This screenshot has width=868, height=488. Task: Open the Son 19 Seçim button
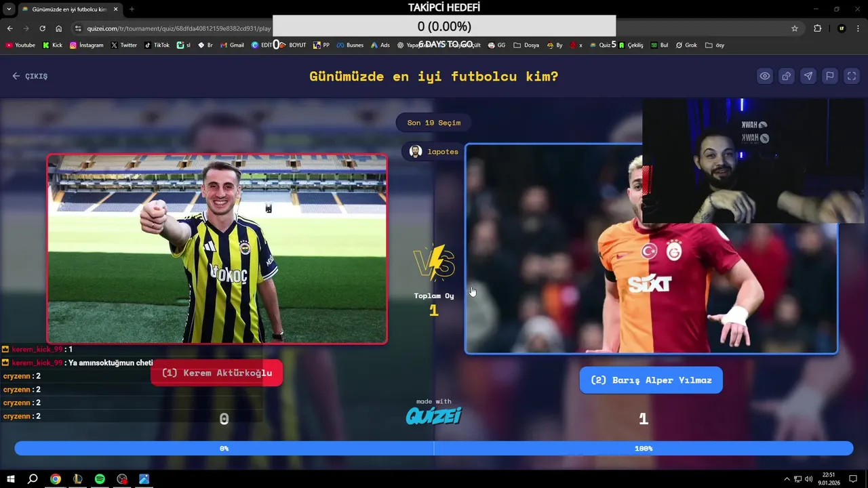point(433,123)
